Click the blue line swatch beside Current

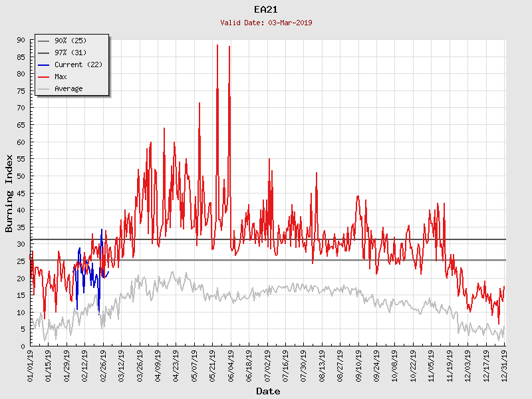coord(44,65)
